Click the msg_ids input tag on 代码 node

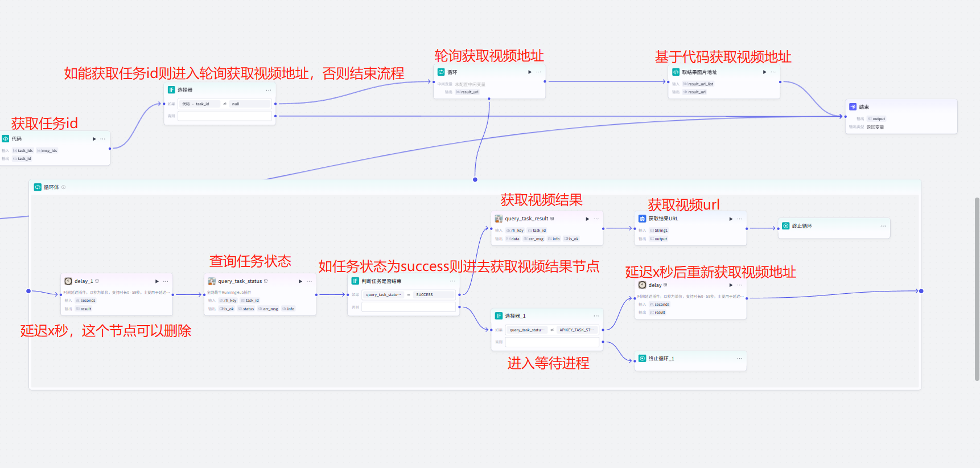click(47, 151)
